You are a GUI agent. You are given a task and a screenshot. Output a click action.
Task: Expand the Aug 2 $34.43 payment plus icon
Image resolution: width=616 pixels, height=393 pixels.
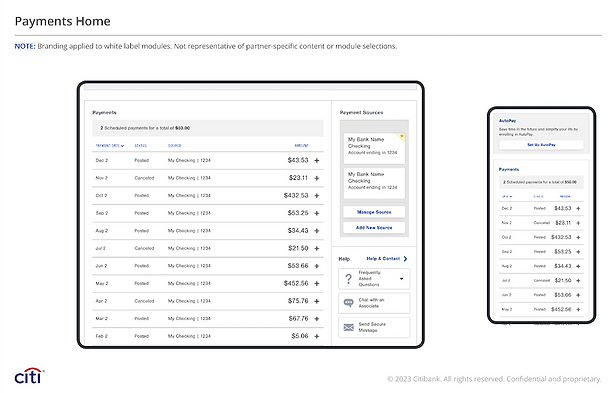(317, 231)
